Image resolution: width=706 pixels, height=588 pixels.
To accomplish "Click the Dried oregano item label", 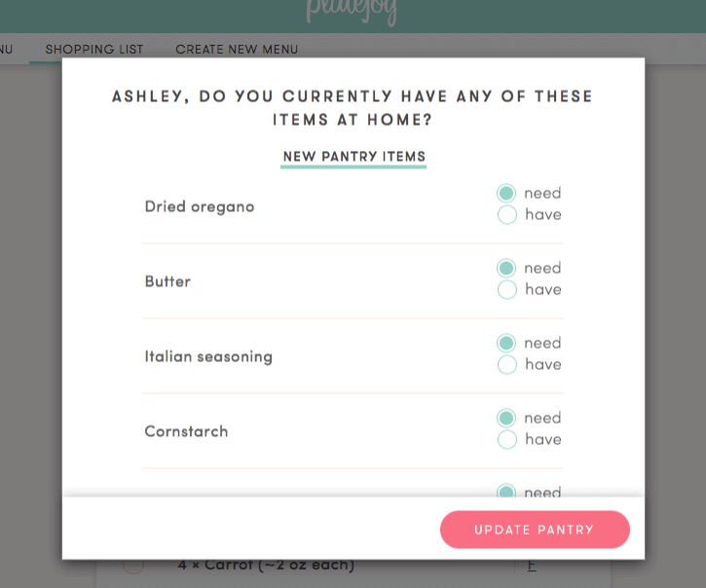I will pos(200,207).
